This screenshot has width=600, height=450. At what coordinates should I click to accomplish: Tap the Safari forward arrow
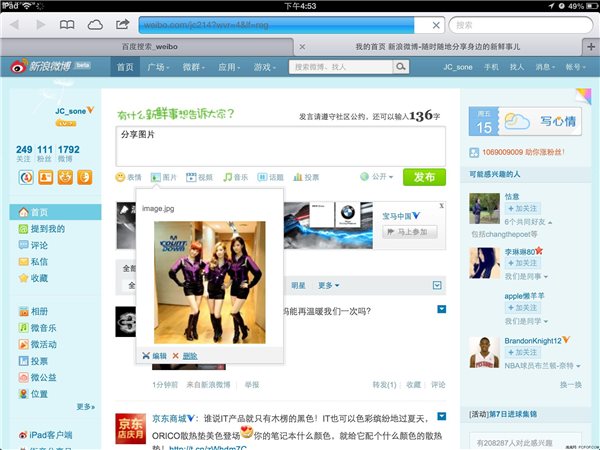40,25
